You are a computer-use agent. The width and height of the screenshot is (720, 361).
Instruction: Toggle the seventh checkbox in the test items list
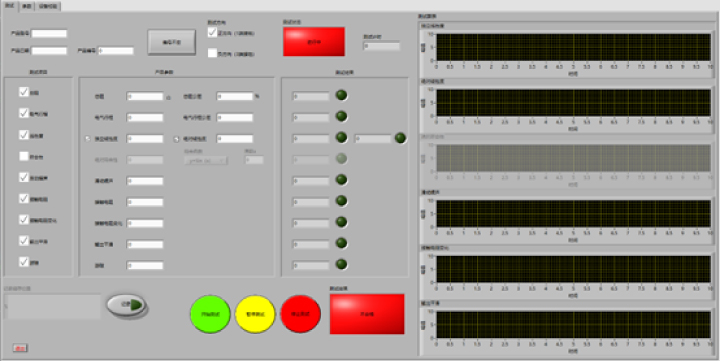(24, 220)
